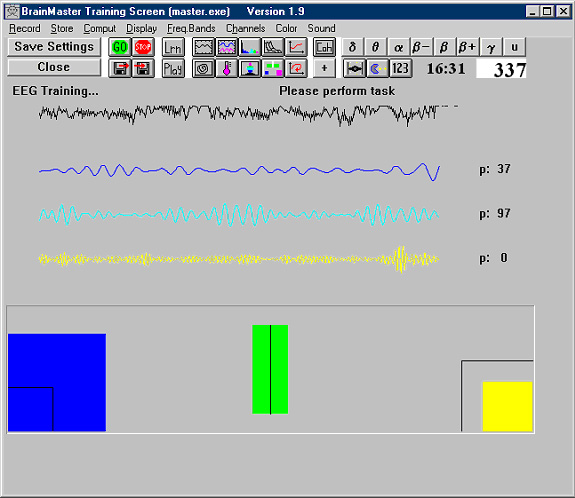Viewport: 575px width, 498px height.
Task: Click the 'EEG Training...' status label
Action: (x=55, y=91)
